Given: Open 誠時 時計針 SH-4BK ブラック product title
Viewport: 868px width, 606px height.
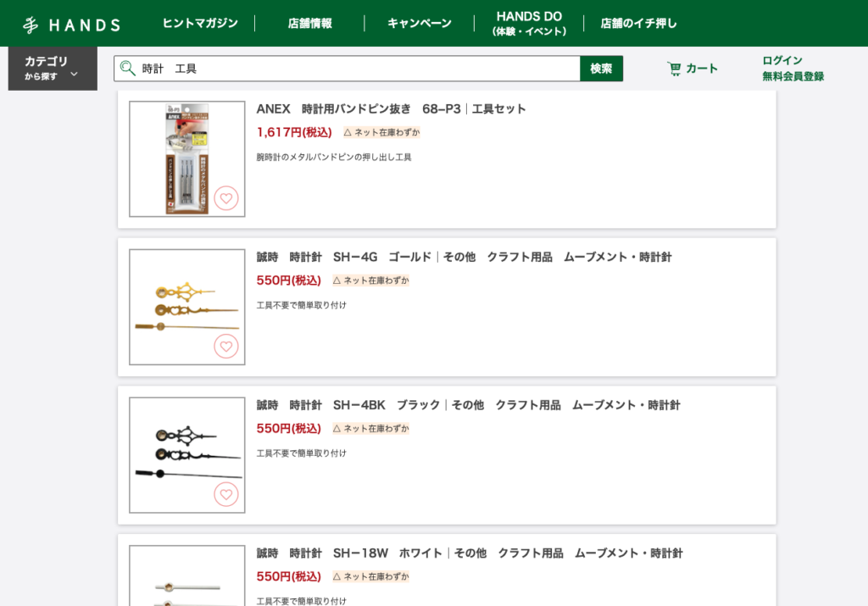Looking at the screenshot, I should [x=468, y=406].
